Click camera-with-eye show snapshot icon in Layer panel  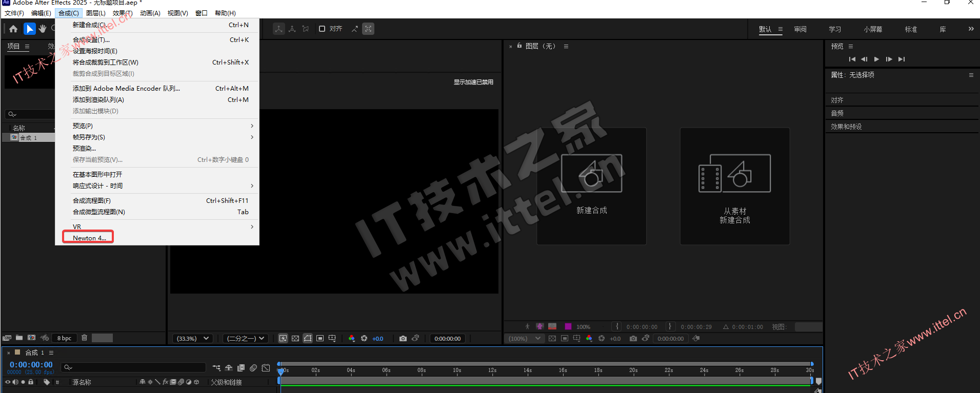point(646,339)
